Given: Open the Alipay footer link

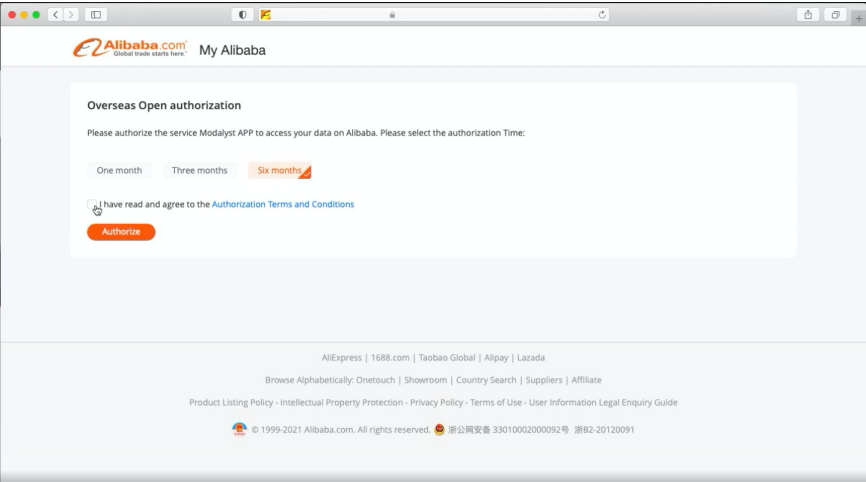Looking at the screenshot, I should tap(496, 358).
